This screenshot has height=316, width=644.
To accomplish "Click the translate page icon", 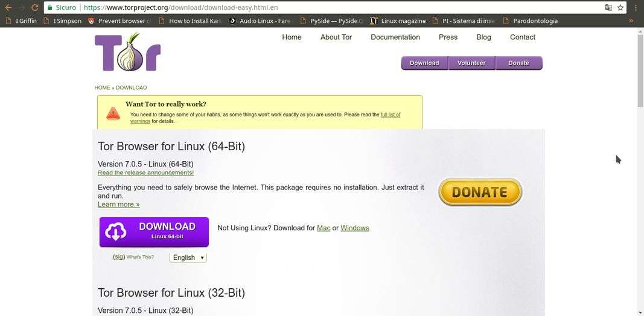I will tap(608, 7).
